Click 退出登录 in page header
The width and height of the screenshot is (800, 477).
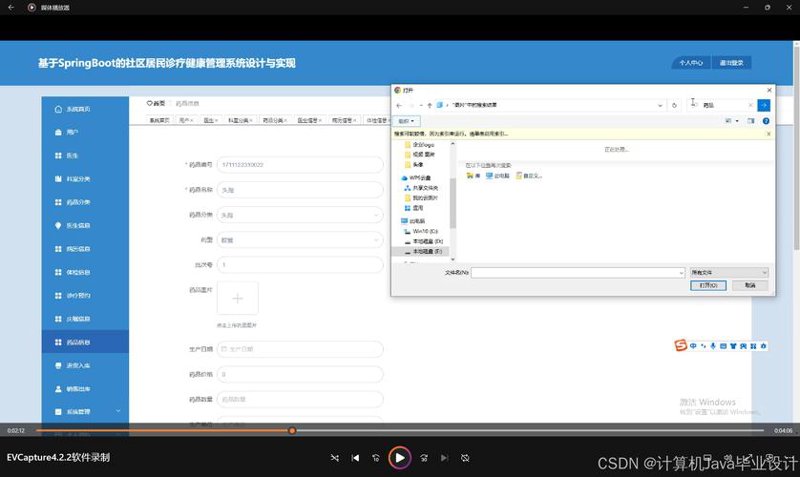pos(731,63)
